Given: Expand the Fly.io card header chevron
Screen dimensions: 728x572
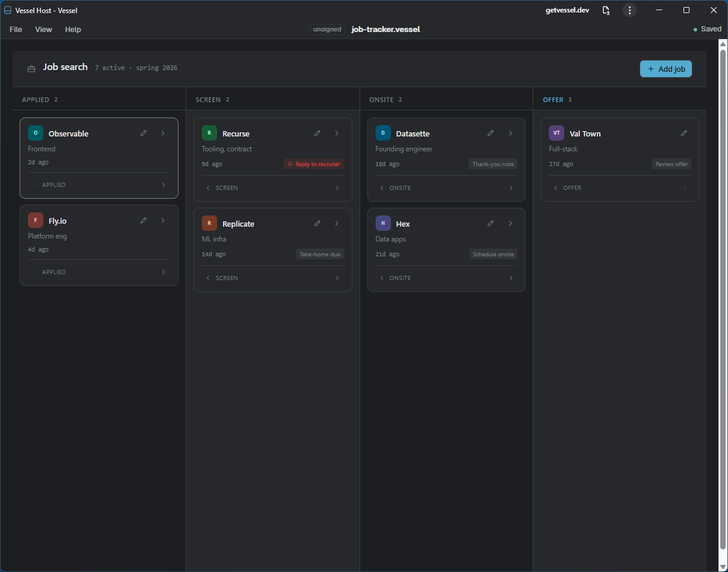Looking at the screenshot, I should [163, 221].
